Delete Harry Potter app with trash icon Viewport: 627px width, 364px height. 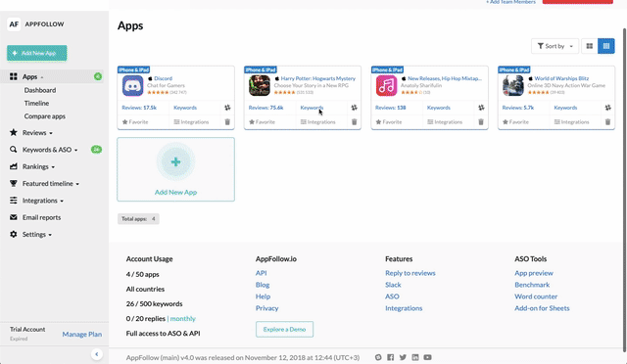[x=355, y=122]
